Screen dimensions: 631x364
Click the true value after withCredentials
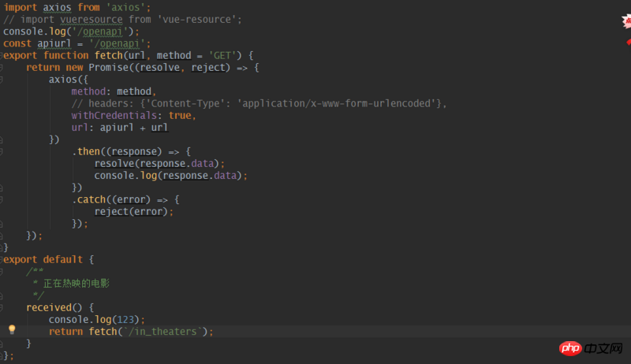point(180,116)
